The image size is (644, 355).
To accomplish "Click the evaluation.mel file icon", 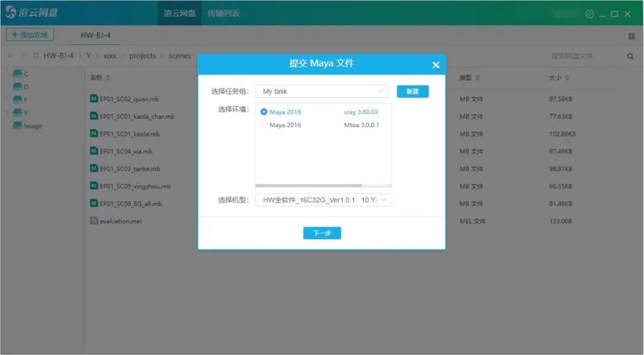I will (x=94, y=221).
